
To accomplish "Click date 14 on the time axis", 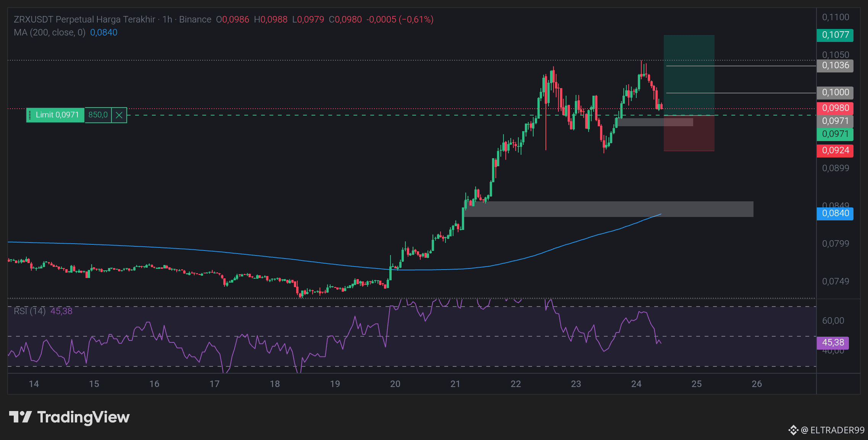I will pyautogui.click(x=34, y=384).
